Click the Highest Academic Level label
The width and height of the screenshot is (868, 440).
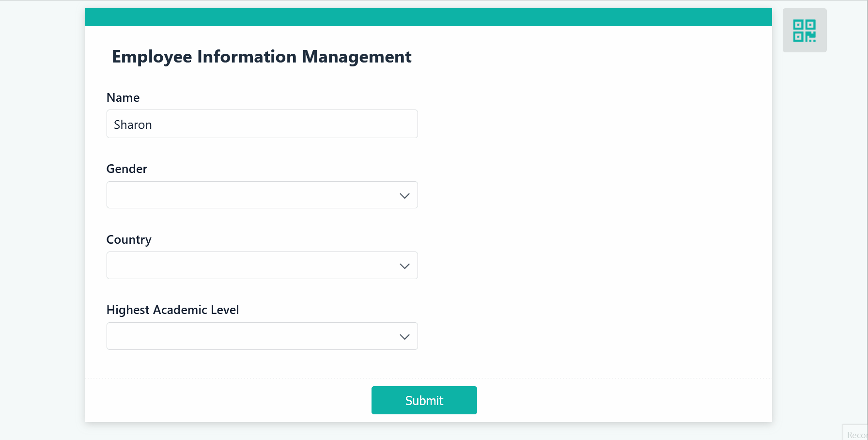click(x=172, y=310)
